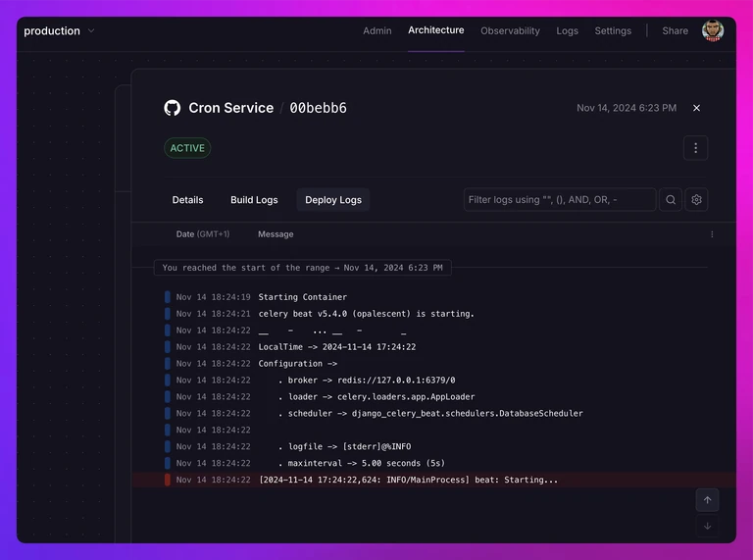Viewport: 753px width, 560px height.
Task: Select the 'LocalTime -> 2024-11-14' log line
Action: click(x=434, y=347)
